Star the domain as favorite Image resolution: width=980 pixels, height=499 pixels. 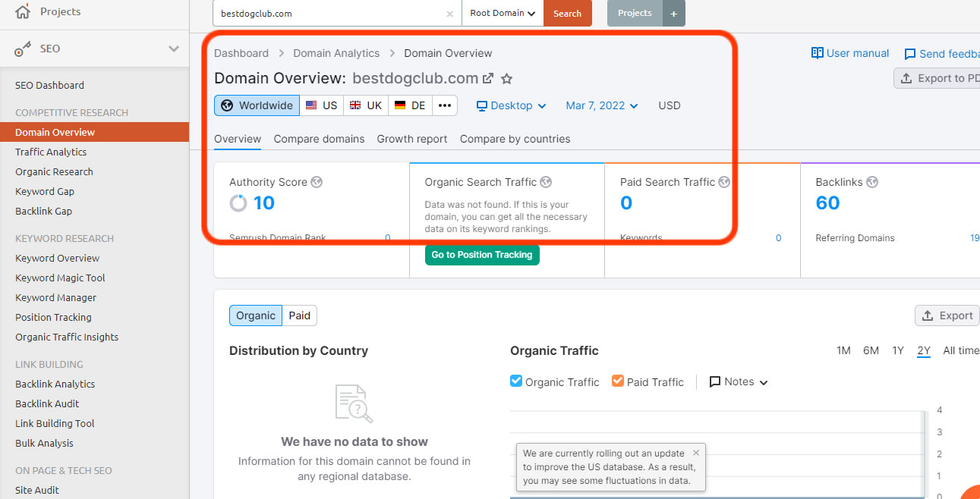point(507,78)
